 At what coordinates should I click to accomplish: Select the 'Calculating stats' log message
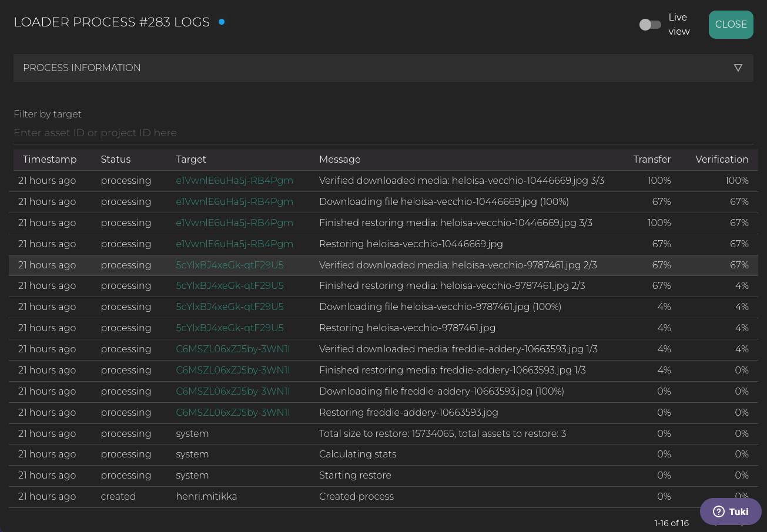pos(357,454)
